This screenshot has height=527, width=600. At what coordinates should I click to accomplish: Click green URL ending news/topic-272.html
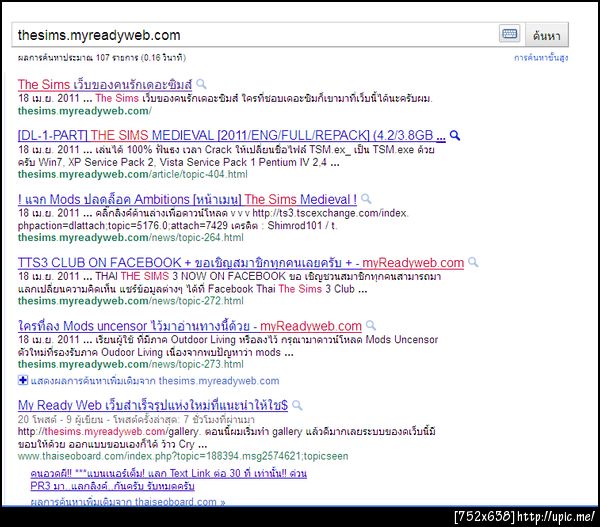click(x=130, y=301)
